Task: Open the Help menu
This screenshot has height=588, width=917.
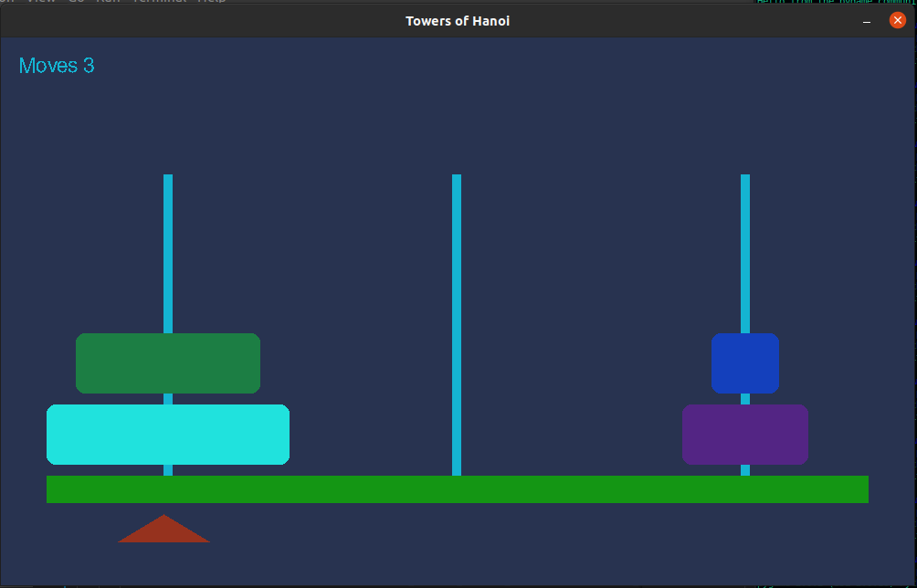Action: tap(211, 2)
